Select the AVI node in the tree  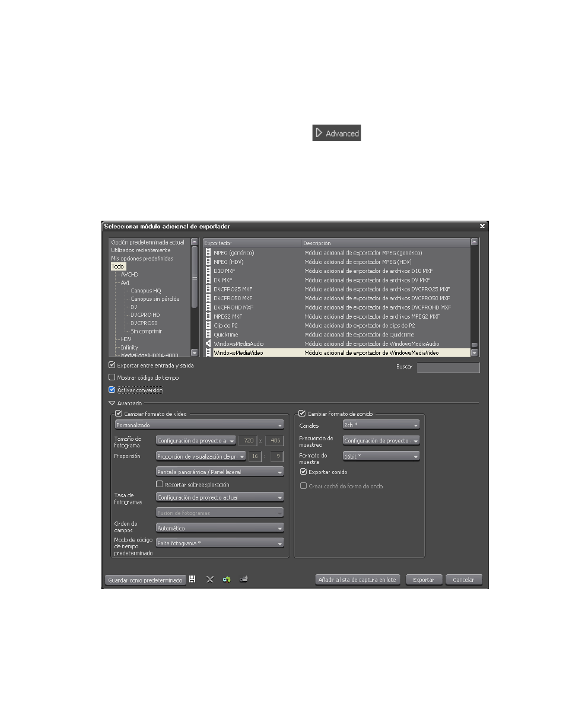click(x=125, y=283)
